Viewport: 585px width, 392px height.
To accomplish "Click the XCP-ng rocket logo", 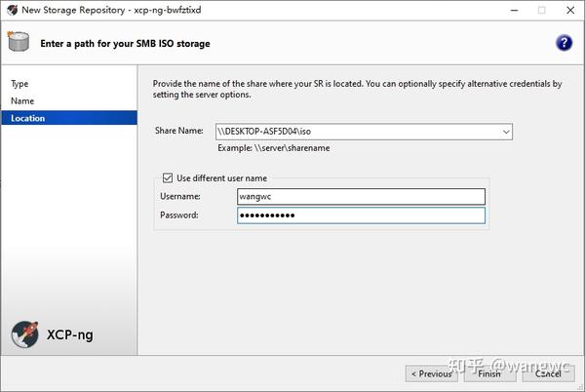I will [x=25, y=335].
